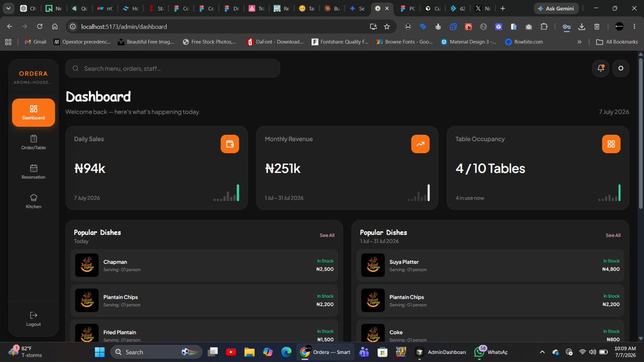The image size is (644, 362).
Task: Switch to the 'PC' browser tab
Action: click(x=406, y=9)
